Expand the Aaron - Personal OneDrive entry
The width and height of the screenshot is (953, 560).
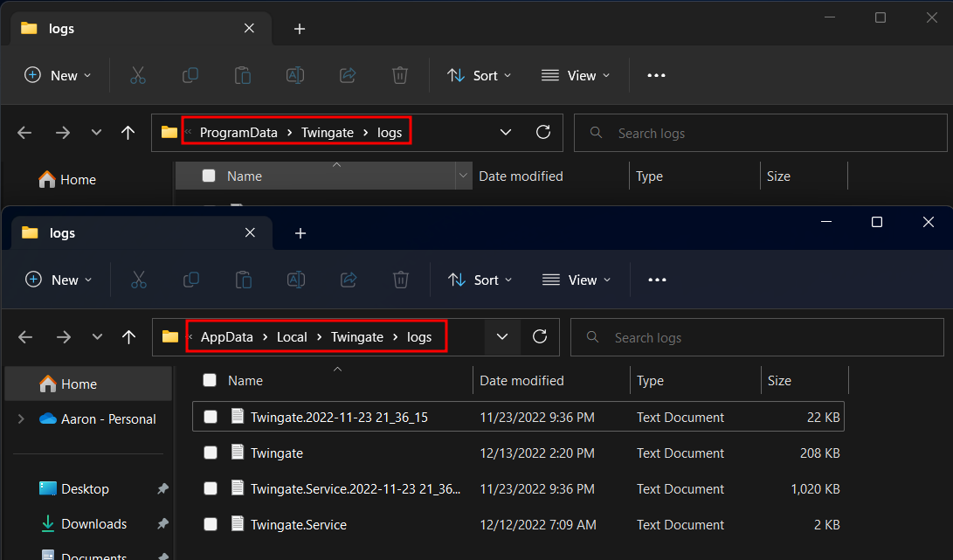[x=19, y=418]
